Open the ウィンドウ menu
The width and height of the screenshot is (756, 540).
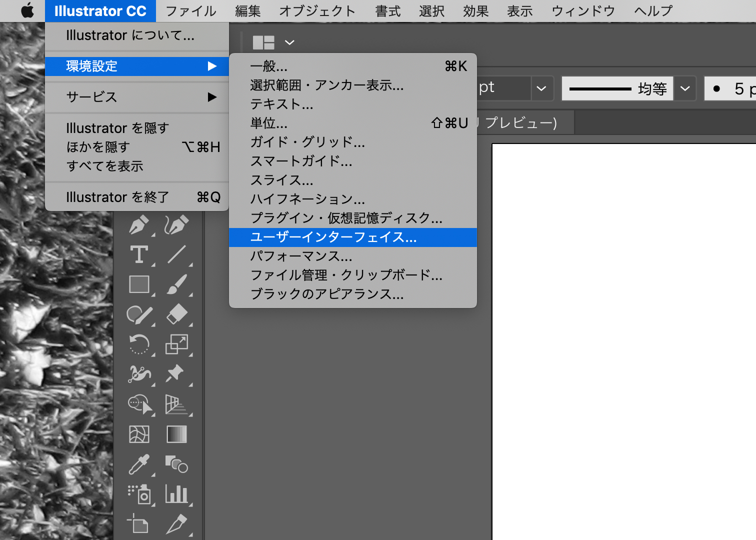pyautogui.click(x=583, y=11)
